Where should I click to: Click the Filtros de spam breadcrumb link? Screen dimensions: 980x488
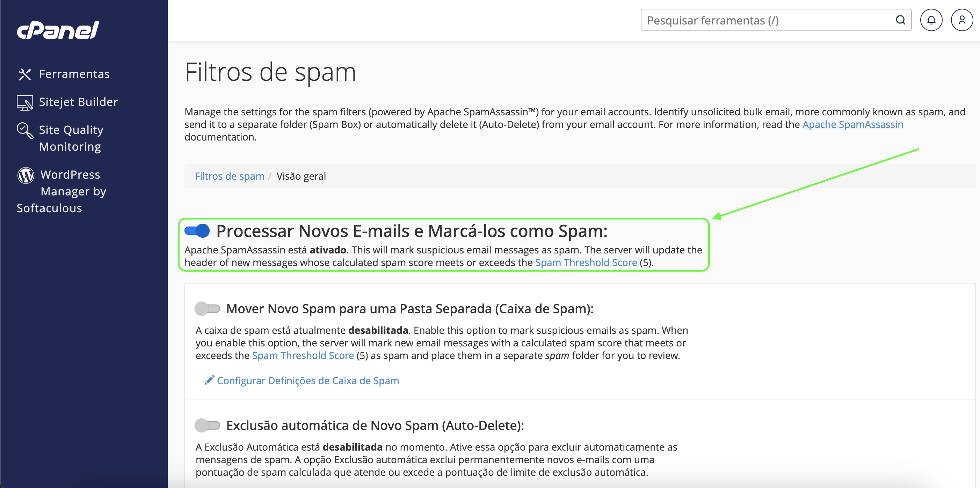(230, 176)
